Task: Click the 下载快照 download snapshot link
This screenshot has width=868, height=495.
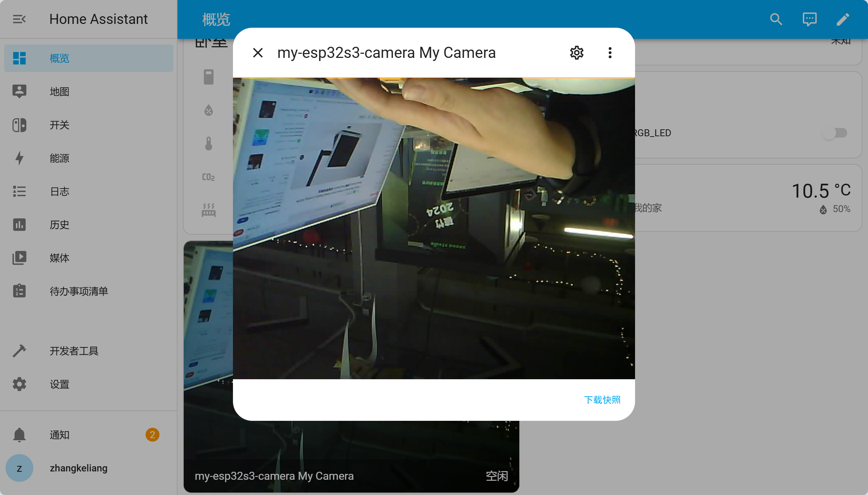Action: click(x=602, y=400)
